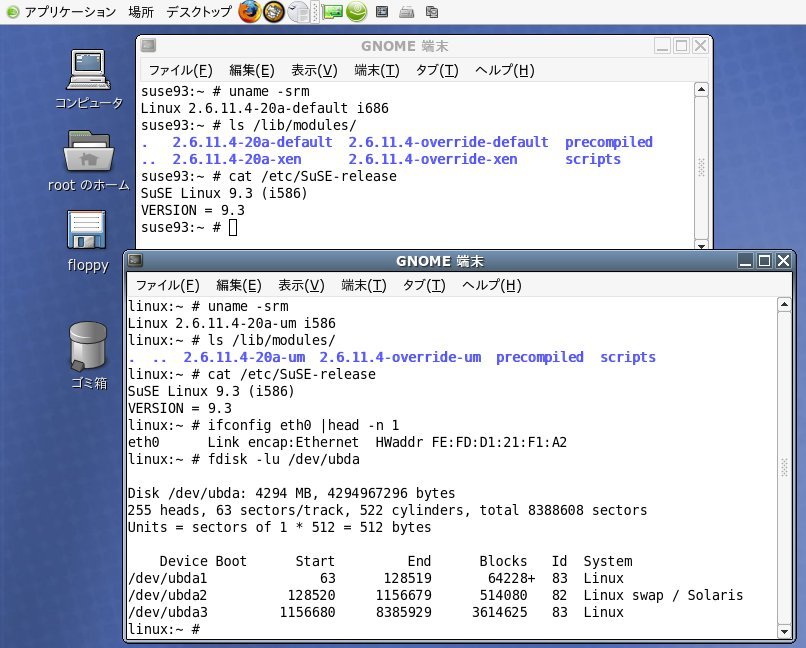Image resolution: width=806 pixels, height=648 pixels.
Task: Open タブ(T) menu in front terminal
Action: pos(424,285)
